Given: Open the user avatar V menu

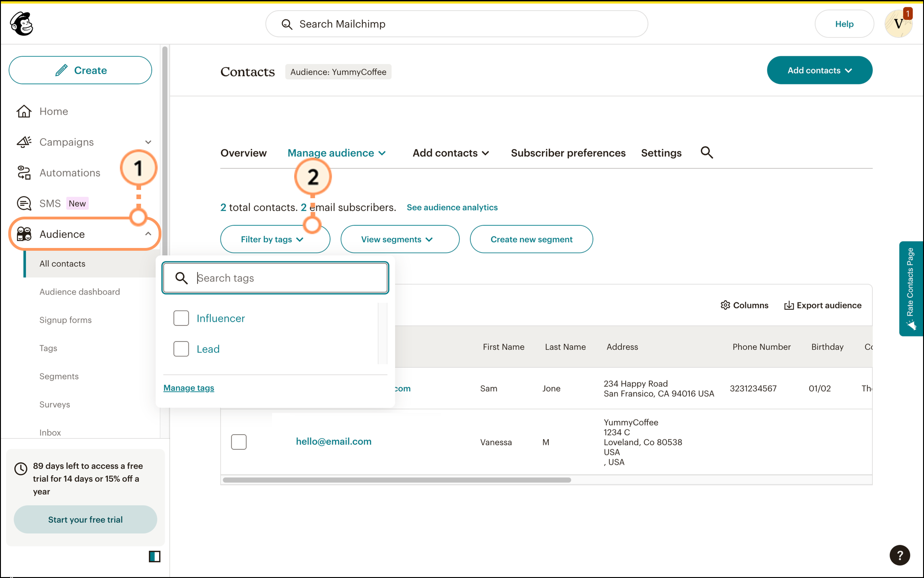Looking at the screenshot, I should (898, 24).
